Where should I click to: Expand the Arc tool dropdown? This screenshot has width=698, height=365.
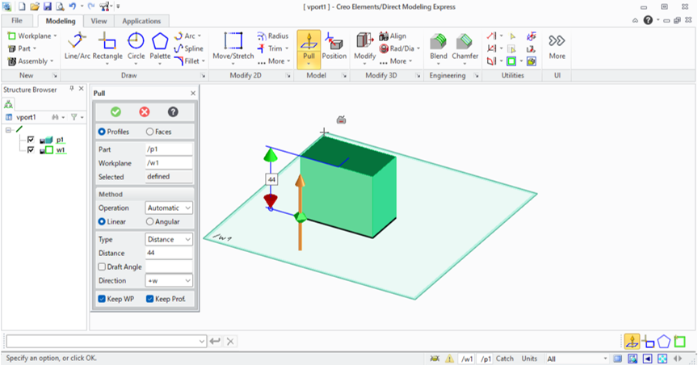(x=199, y=36)
